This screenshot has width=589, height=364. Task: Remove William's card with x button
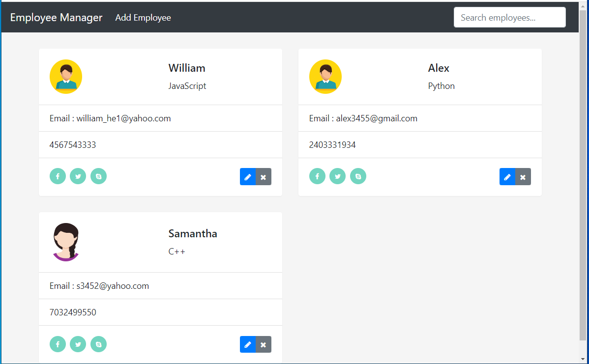point(264,176)
